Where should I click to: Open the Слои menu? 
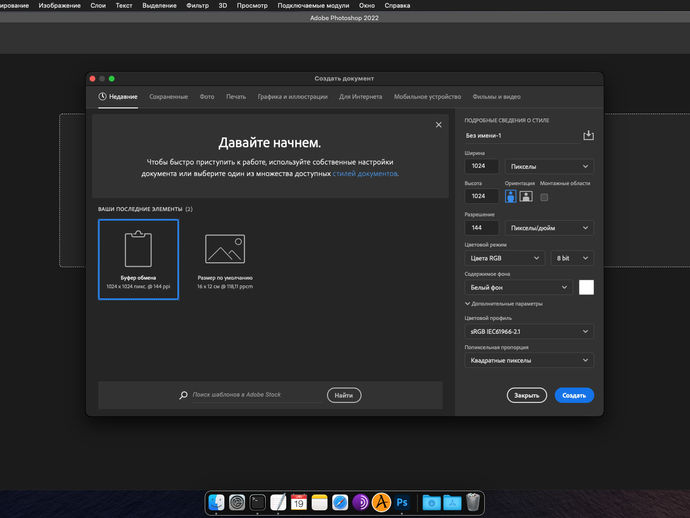click(98, 5)
